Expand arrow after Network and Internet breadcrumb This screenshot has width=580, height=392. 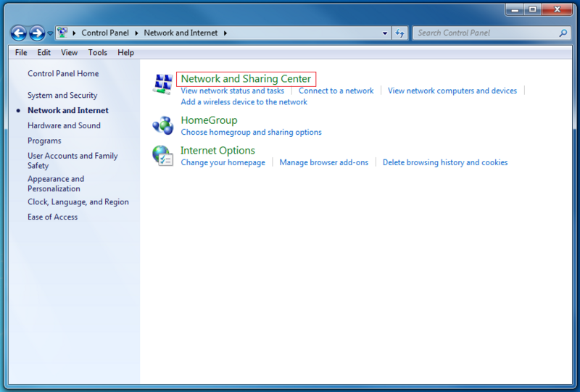click(225, 33)
